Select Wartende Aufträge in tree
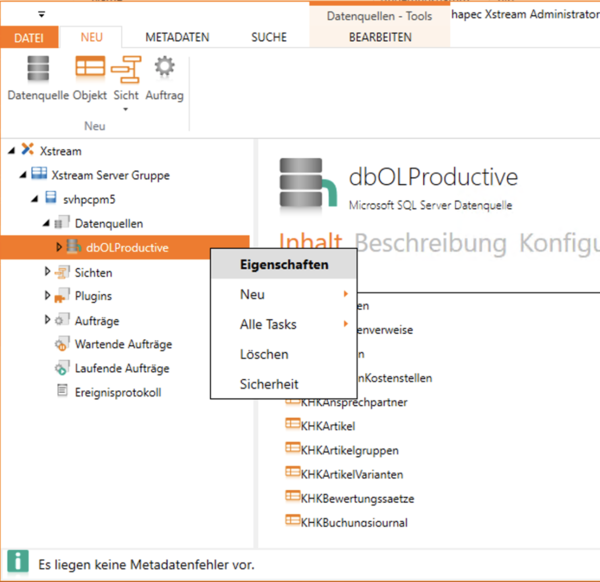The height and width of the screenshot is (582, 600). coord(123,344)
